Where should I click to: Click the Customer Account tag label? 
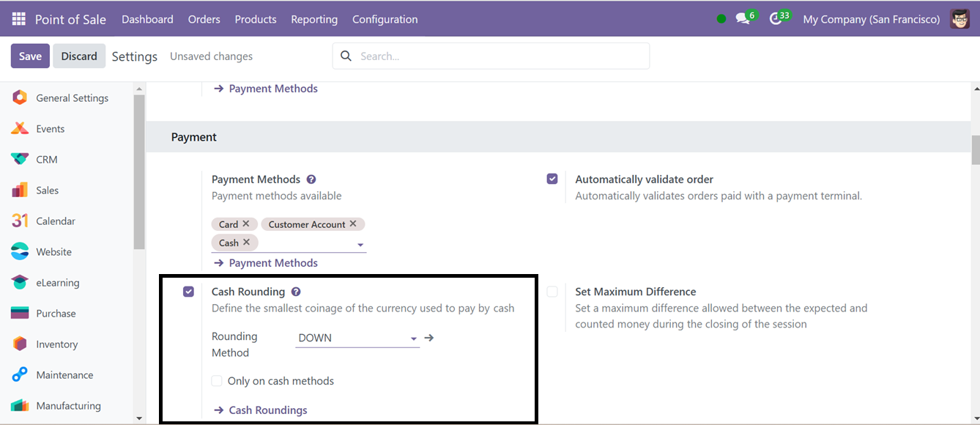coord(307,224)
